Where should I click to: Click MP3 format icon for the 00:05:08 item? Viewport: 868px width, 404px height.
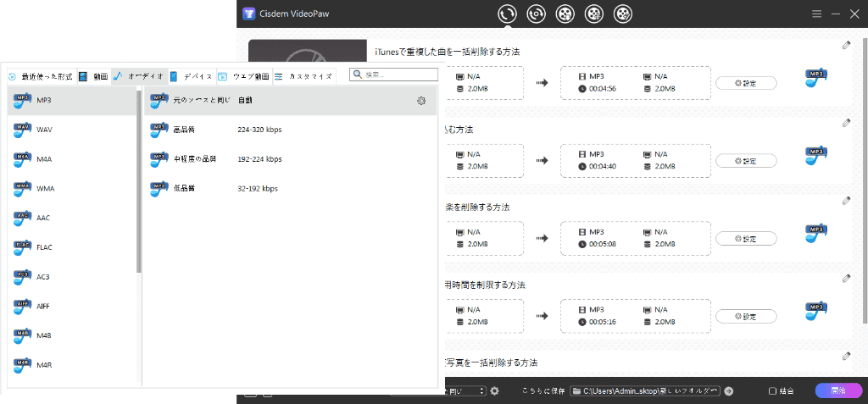coord(815,234)
